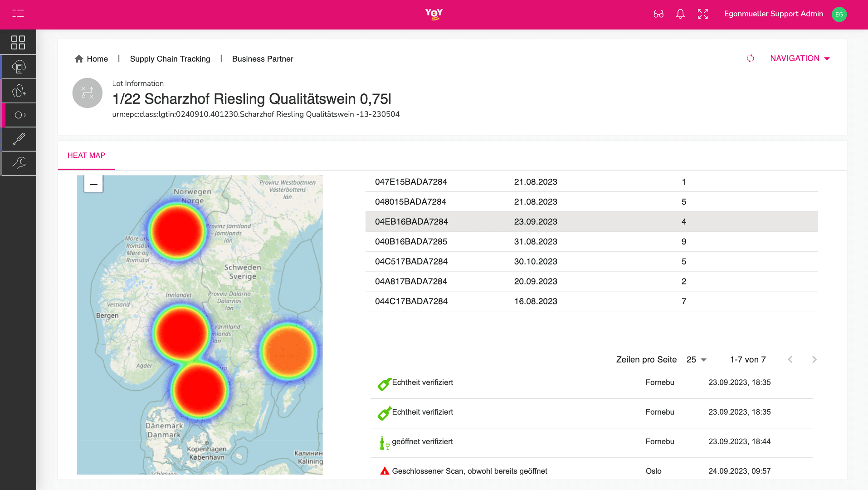Image resolution: width=868 pixels, height=490 pixels.
Task: Open the supply chain flow sidebar icon
Action: (x=19, y=115)
